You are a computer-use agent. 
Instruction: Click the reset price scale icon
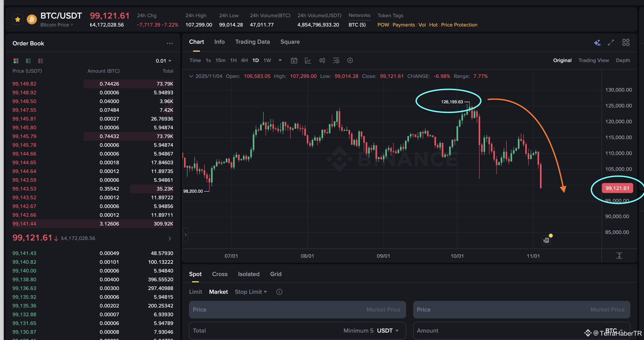tap(619, 256)
